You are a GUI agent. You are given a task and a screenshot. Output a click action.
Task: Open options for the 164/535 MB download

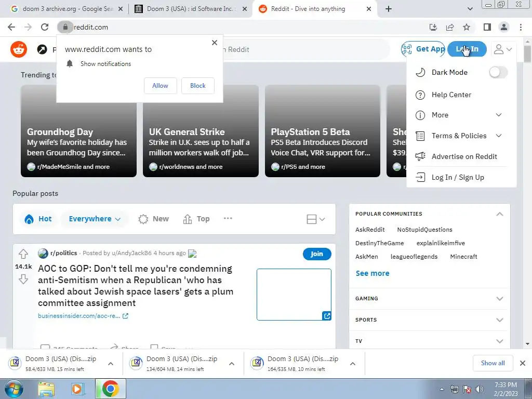[x=353, y=364]
